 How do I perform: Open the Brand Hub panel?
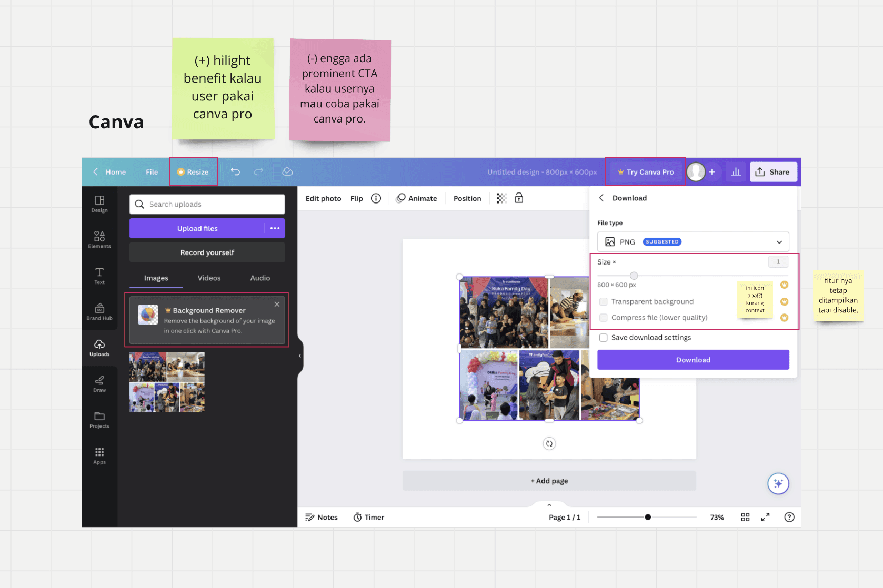pos(99,312)
